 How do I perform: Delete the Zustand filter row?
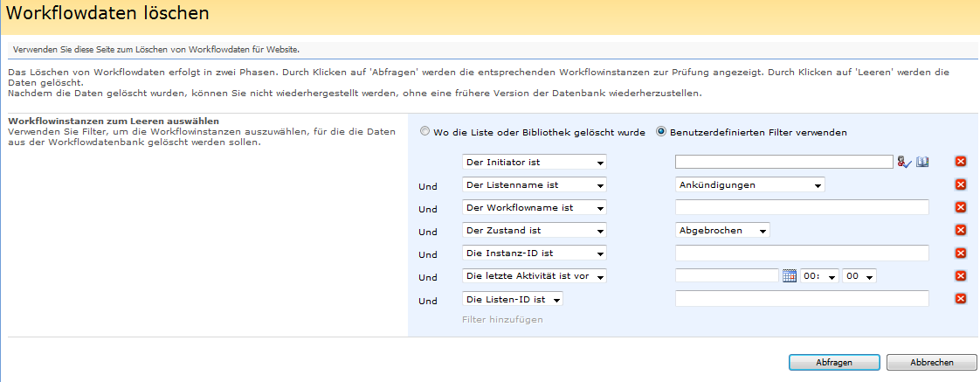click(x=961, y=230)
